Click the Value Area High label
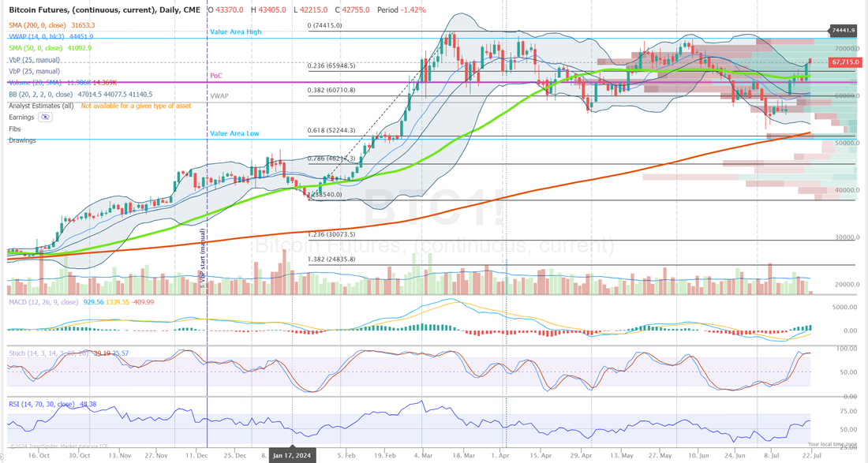Image resolution: width=868 pixels, height=463 pixels. (x=236, y=32)
